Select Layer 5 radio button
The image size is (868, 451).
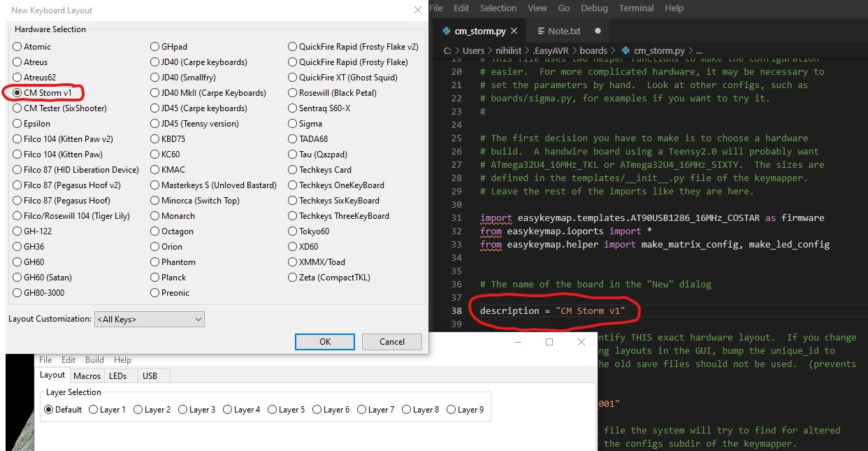[287, 410]
